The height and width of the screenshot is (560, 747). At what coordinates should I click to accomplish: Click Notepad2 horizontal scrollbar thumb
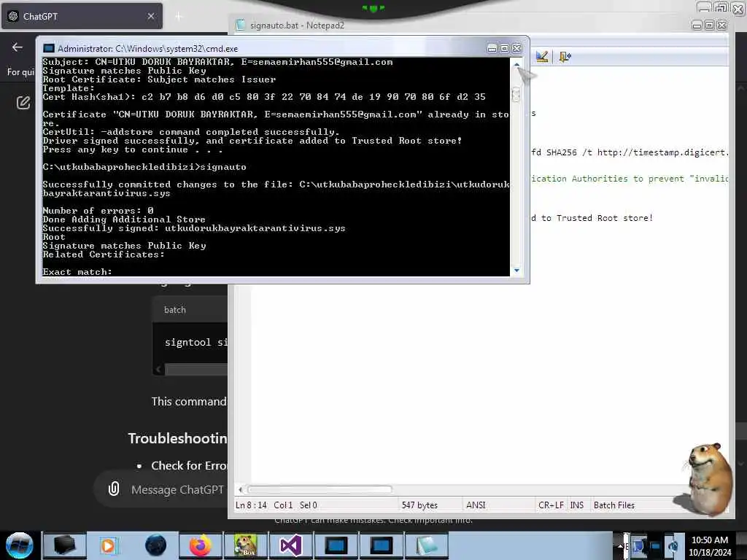320,489
